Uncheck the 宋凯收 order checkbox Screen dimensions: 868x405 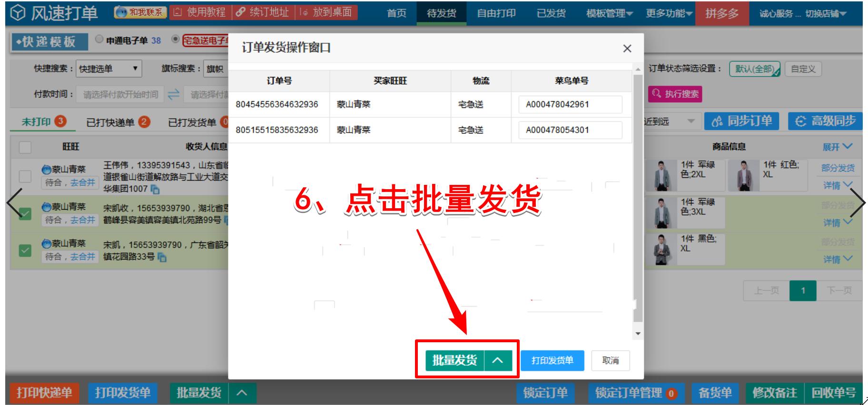pyautogui.click(x=25, y=213)
